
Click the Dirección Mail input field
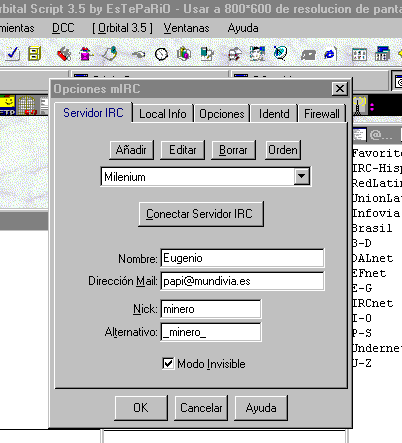pyautogui.click(x=242, y=281)
